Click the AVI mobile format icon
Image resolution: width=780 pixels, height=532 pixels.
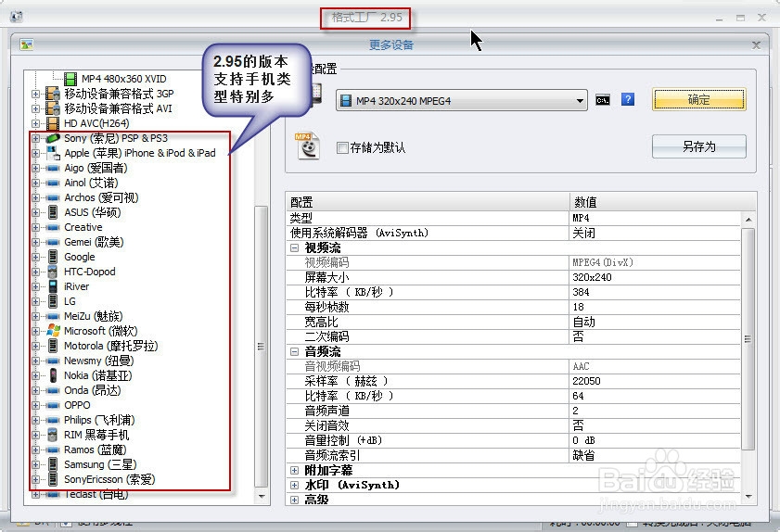tap(53, 108)
